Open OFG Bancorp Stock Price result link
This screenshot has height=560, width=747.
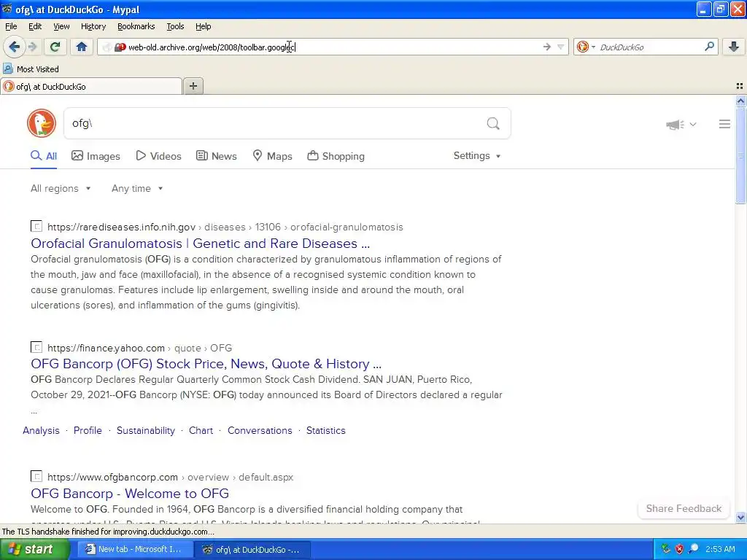(206, 364)
